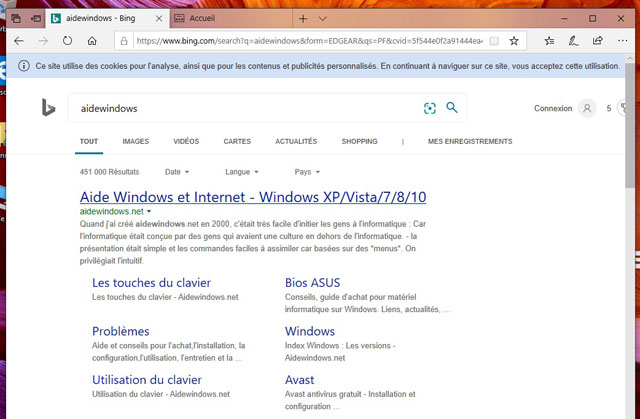Open the Bios ASUS link
640x419 pixels.
click(312, 283)
